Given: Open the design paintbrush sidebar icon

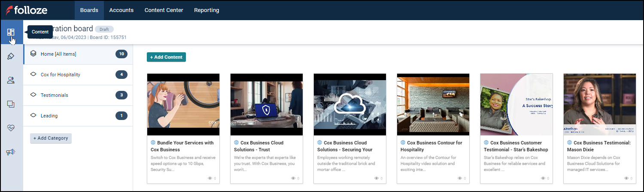Looking at the screenshot, I should 11,56.
